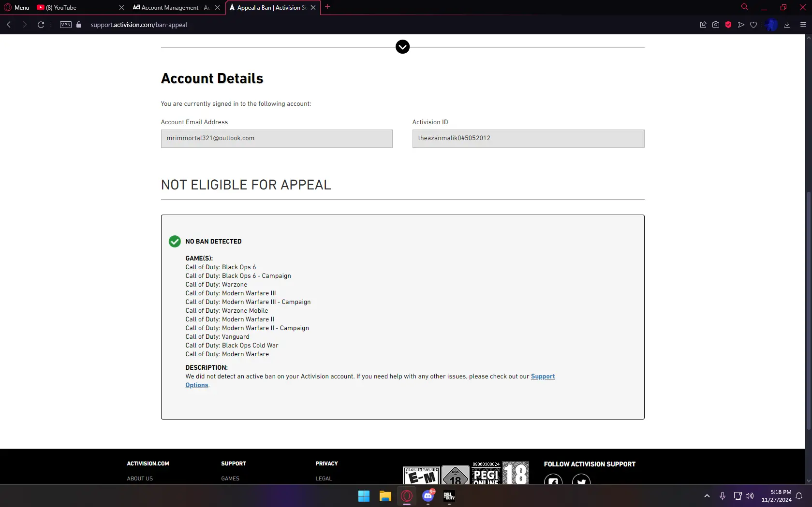This screenshot has height=507, width=812.
Task: Click the tab search magnifier icon
Action: pyautogui.click(x=745, y=7)
